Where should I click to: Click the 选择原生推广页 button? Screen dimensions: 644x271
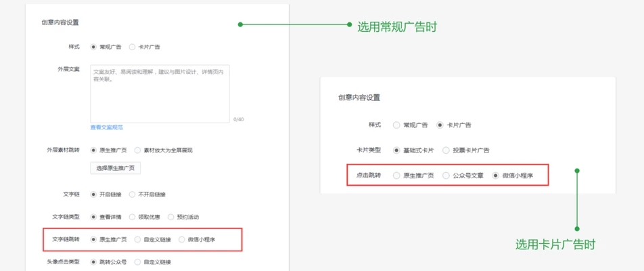pos(116,168)
